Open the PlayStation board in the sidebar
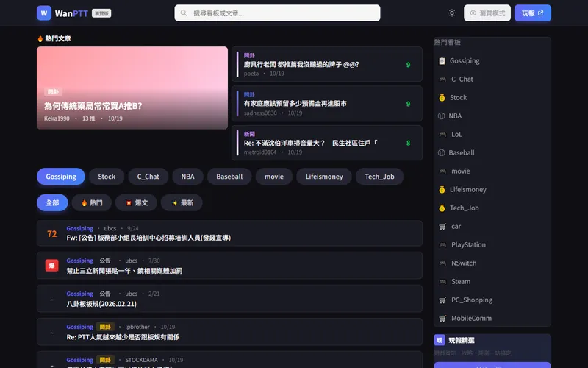Viewport: 588px width, 368px height. [492, 245]
